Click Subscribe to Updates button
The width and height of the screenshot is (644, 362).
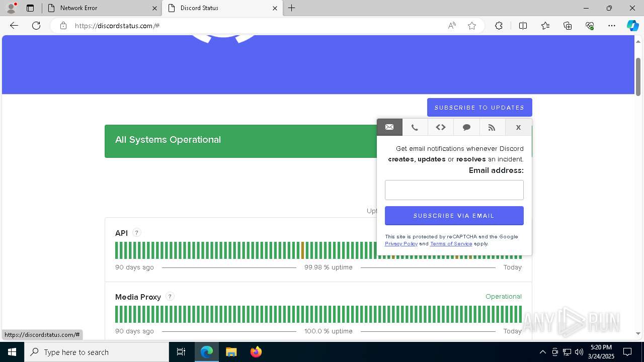(479, 108)
